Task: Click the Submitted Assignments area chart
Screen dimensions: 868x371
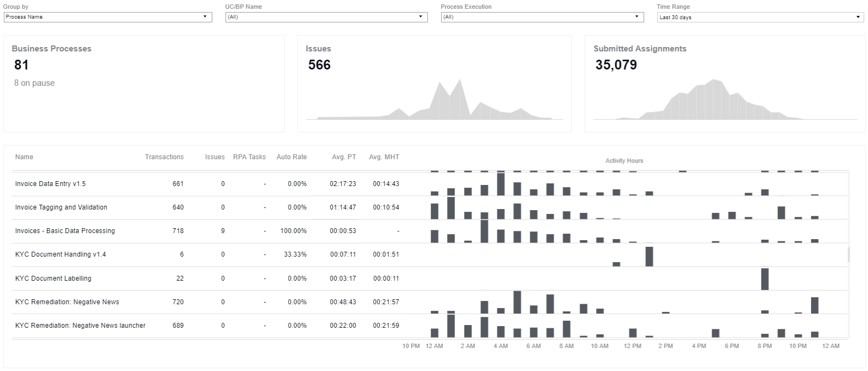Action: coord(725,100)
